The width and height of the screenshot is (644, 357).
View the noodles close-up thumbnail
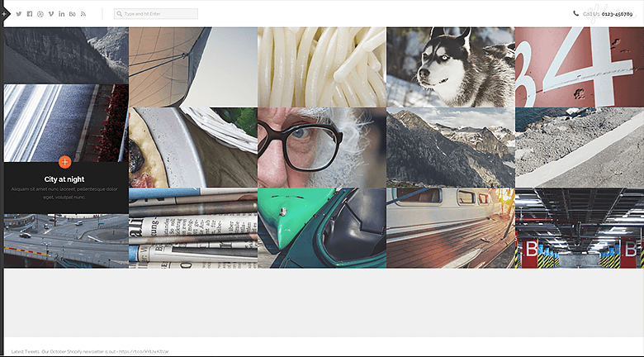pyautogui.click(x=321, y=67)
